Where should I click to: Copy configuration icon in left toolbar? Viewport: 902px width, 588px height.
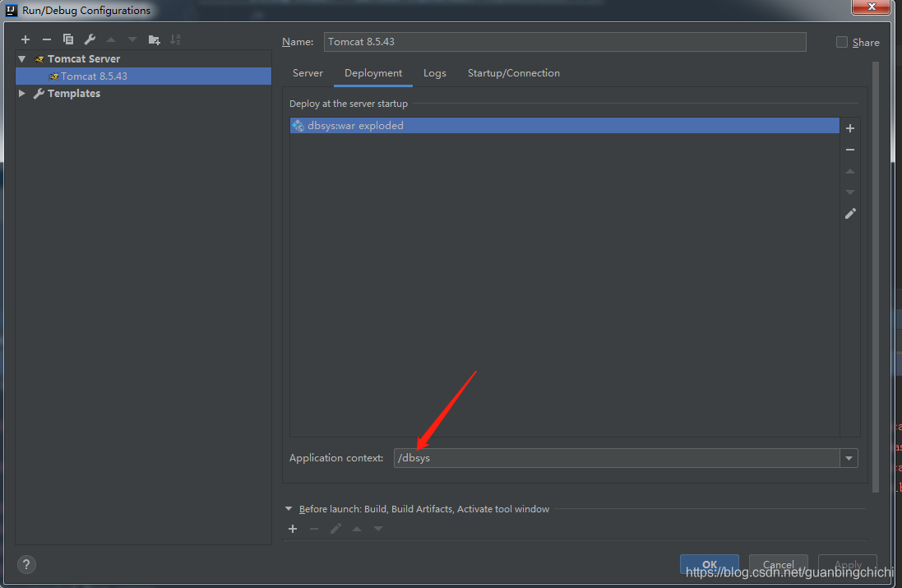68,39
